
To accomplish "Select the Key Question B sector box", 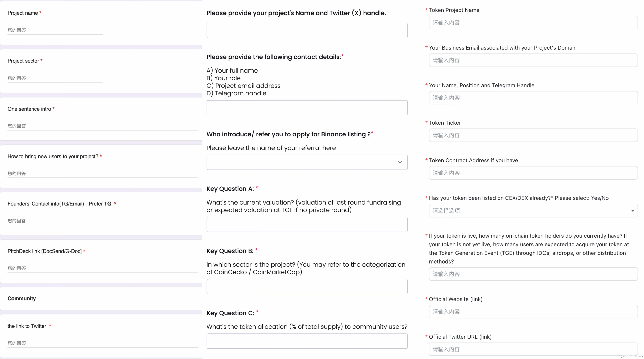I will pyautogui.click(x=307, y=286).
